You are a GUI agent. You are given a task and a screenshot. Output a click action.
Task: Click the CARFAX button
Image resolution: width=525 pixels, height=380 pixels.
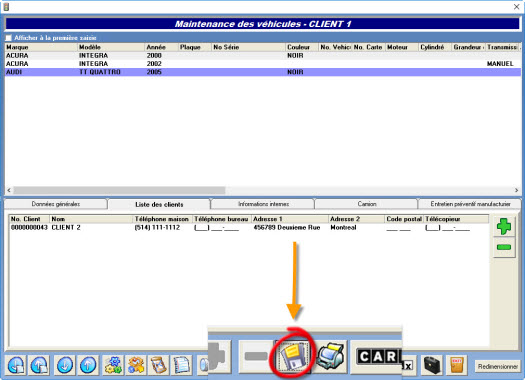(377, 357)
